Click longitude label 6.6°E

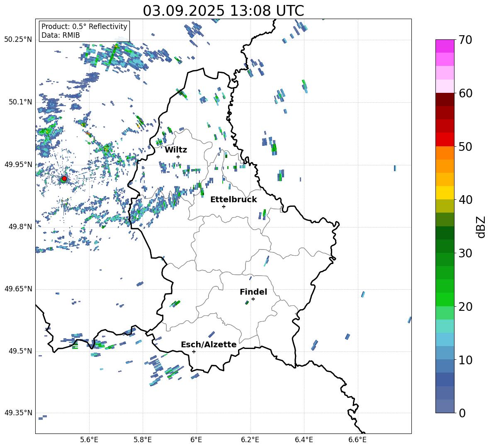(357, 440)
